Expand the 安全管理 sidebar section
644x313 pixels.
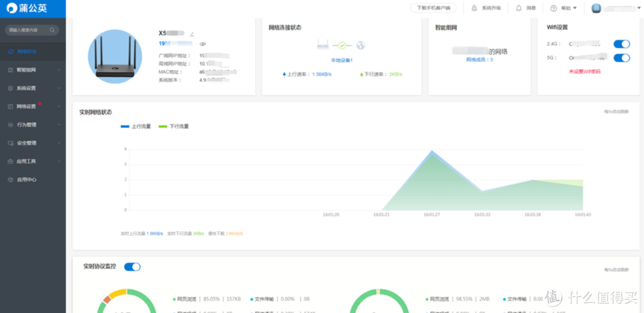tap(33, 143)
